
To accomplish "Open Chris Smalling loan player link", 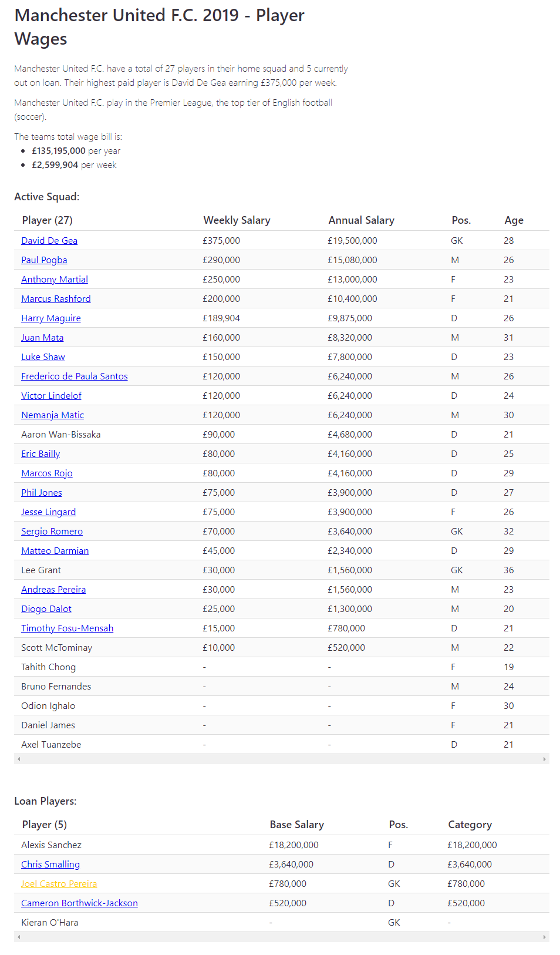I will point(50,864).
